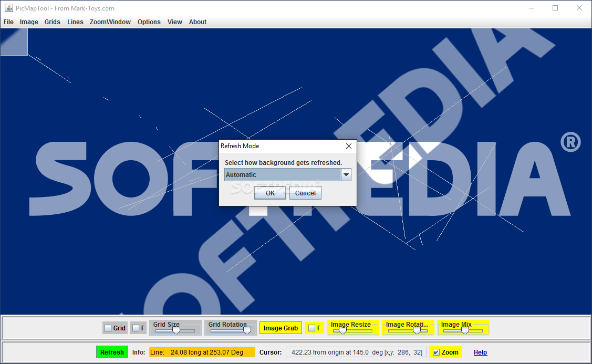Viewport: 592px width, 364px height.
Task: Toggle the yellow F checkbox beside Image Grab
Action: pos(311,328)
